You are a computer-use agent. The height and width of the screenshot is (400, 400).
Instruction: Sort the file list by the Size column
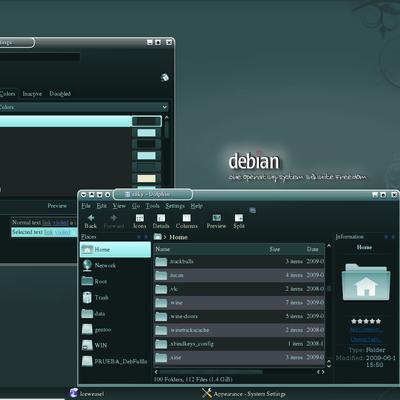coord(275,249)
